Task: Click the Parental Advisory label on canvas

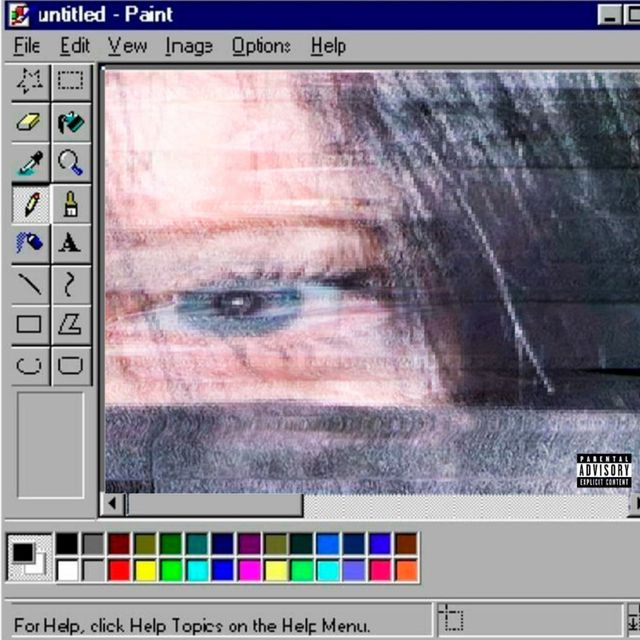Action: pos(604,471)
